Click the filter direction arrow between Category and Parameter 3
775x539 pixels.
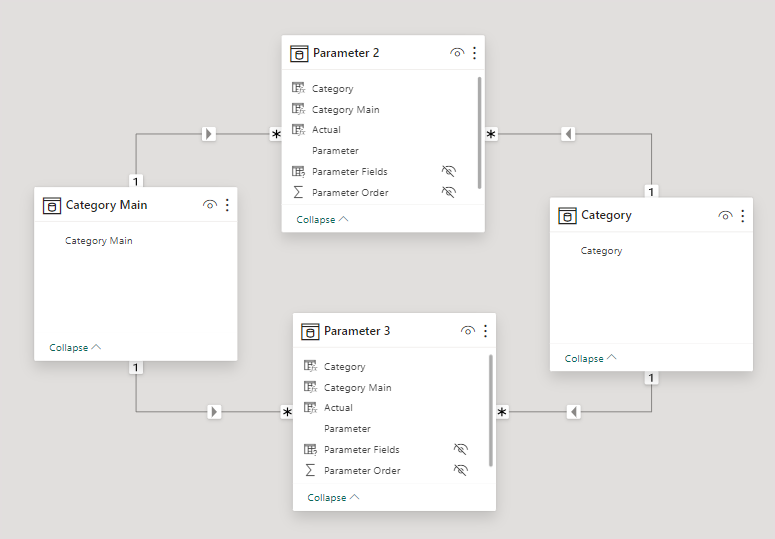point(573,411)
